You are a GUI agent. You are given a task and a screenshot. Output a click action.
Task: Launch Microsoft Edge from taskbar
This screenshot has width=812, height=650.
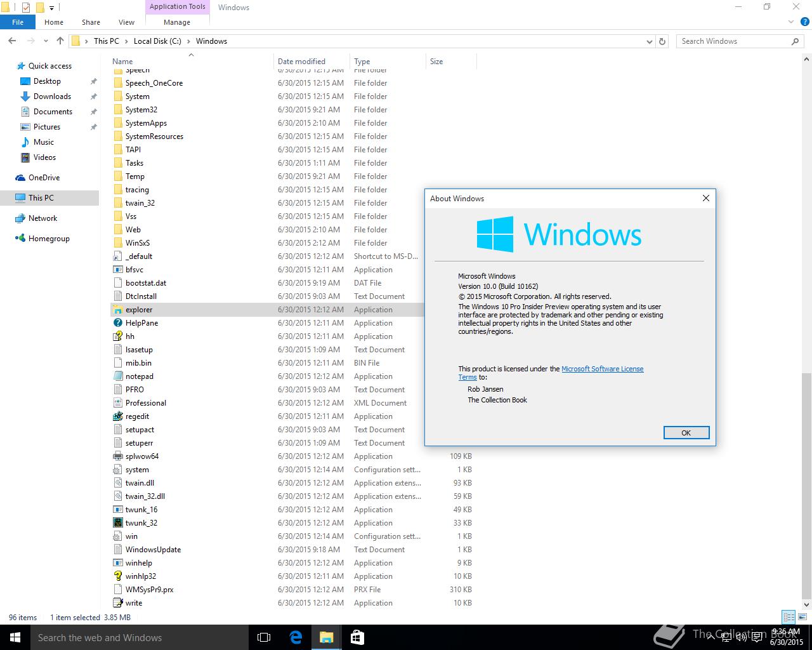click(x=296, y=637)
